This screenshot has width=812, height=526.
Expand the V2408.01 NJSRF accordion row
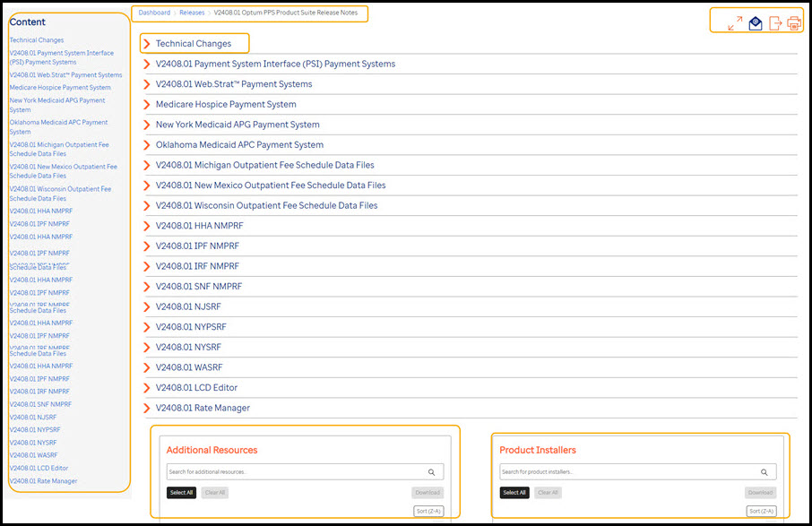(x=471, y=306)
